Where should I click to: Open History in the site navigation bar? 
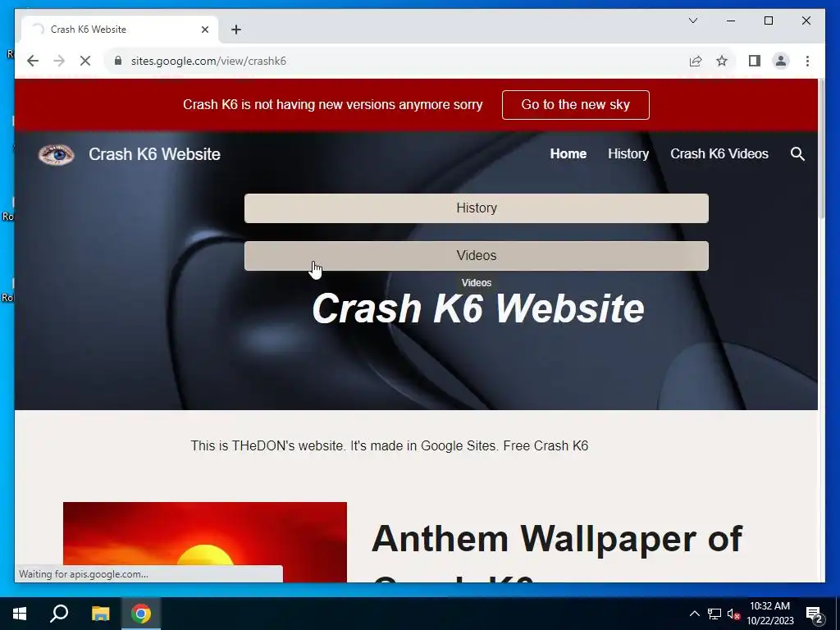[x=628, y=153]
